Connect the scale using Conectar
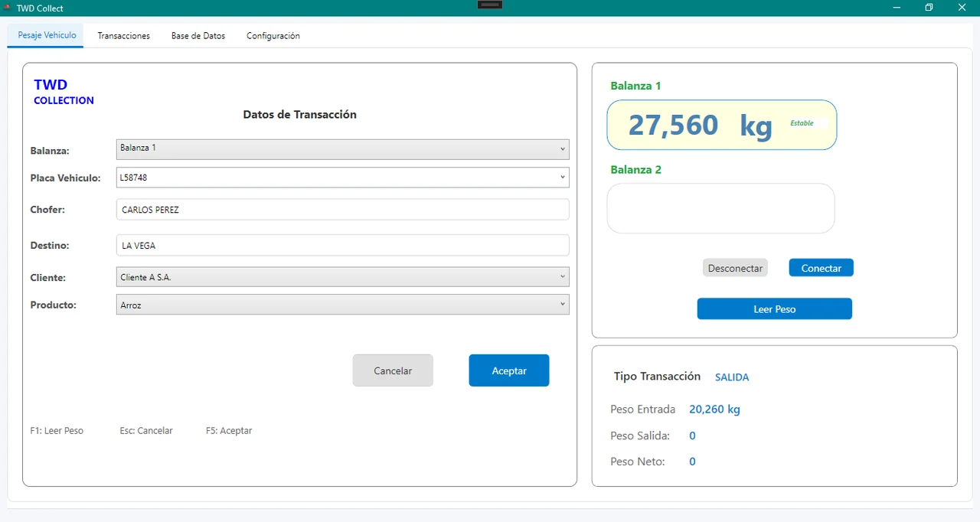 point(822,268)
